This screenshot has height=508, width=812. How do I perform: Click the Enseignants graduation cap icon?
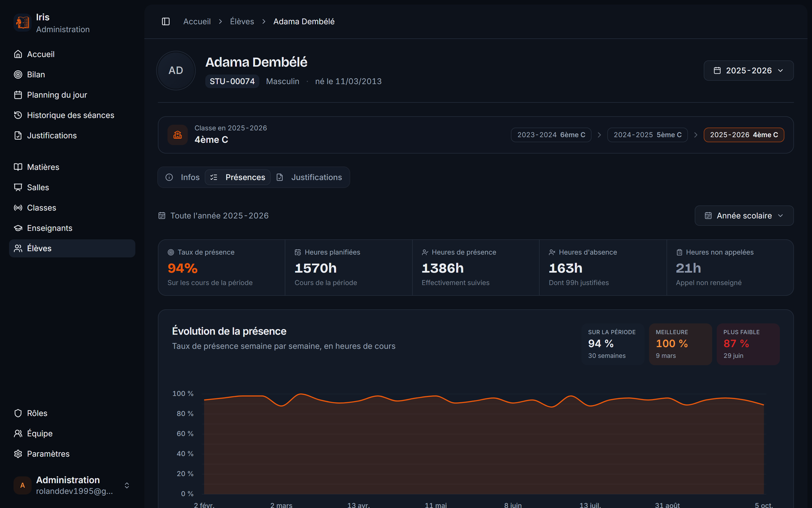point(18,228)
